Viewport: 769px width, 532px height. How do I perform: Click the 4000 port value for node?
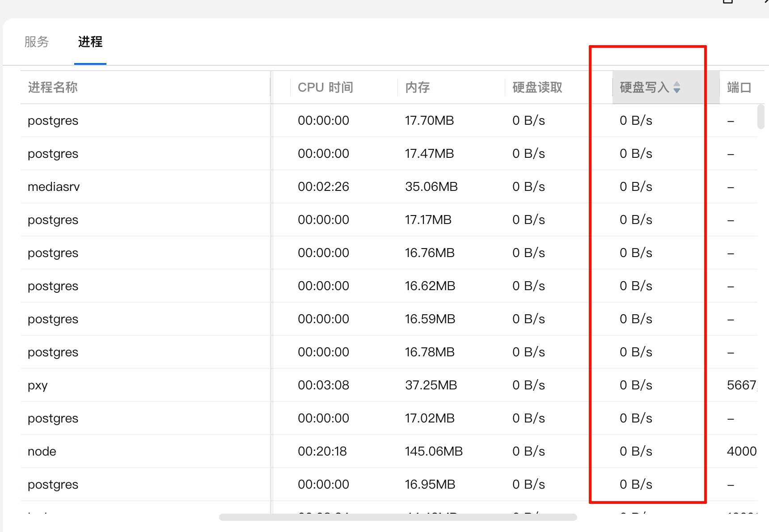coord(742,452)
